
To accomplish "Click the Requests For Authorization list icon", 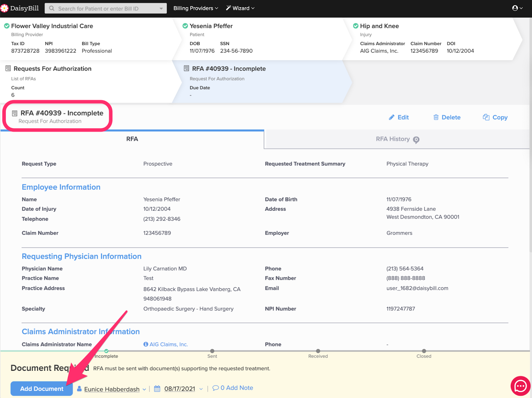I will click(x=8, y=68).
